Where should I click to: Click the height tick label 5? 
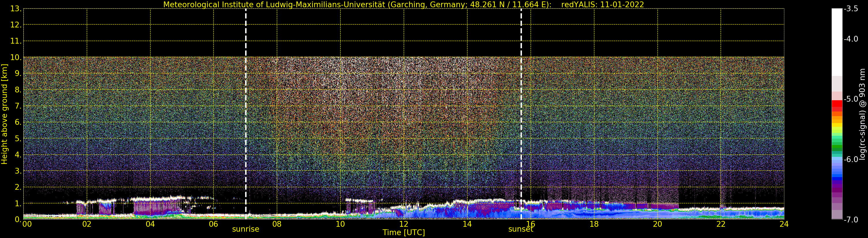(18, 138)
